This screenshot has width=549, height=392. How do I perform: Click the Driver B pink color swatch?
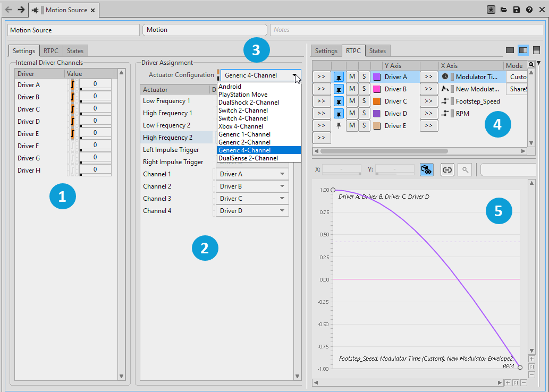(377, 89)
